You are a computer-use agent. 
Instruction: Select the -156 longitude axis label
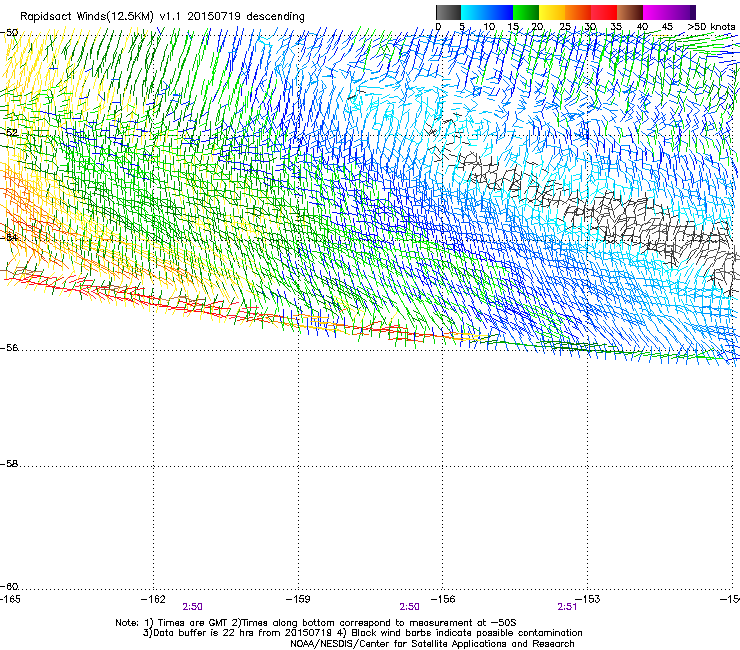click(x=443, y=599)
